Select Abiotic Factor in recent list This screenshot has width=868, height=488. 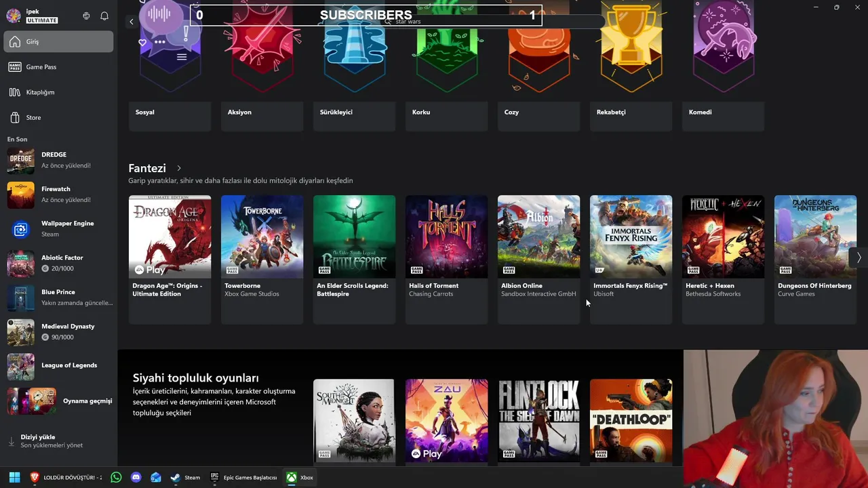click(58, 264)
